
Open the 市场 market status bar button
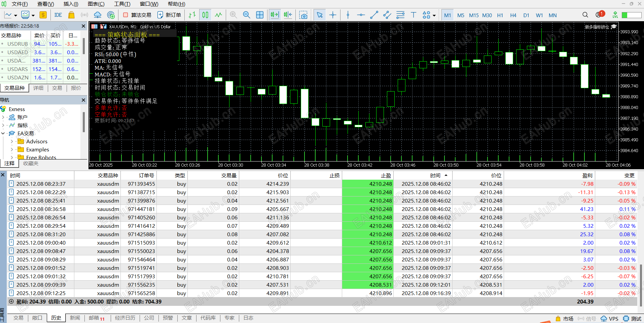(565, 319)
